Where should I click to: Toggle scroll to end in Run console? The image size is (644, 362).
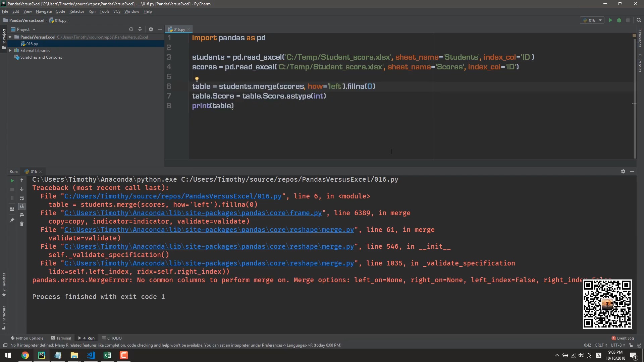[22, 206]
